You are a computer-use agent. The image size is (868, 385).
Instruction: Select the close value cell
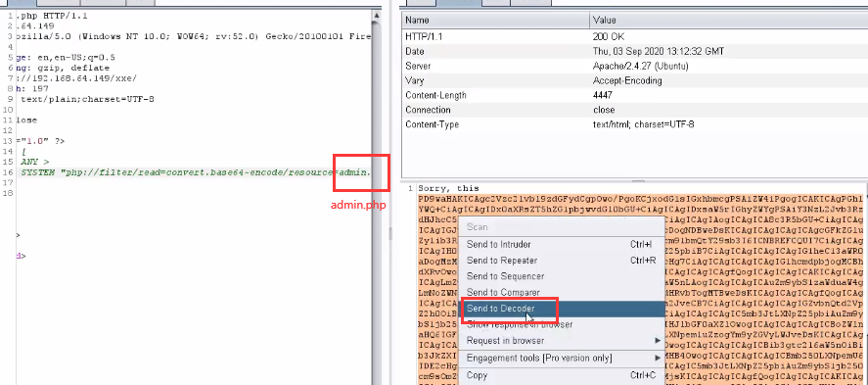(x=728, y=111)
